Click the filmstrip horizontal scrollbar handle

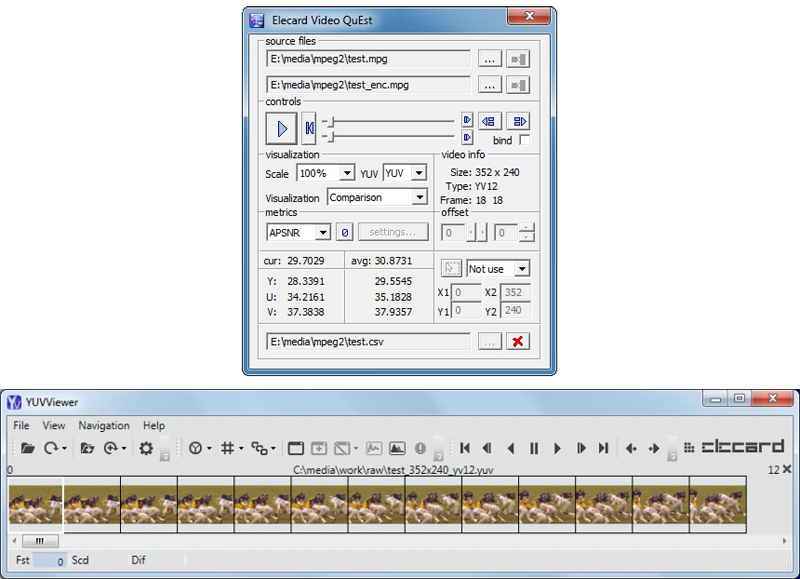[40, 541]
